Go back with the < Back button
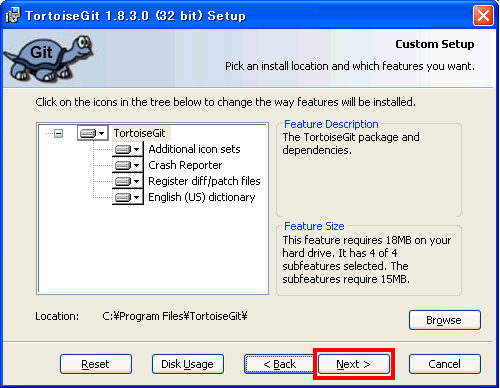The width and height of the screenshot is (500, 388). 279,364
